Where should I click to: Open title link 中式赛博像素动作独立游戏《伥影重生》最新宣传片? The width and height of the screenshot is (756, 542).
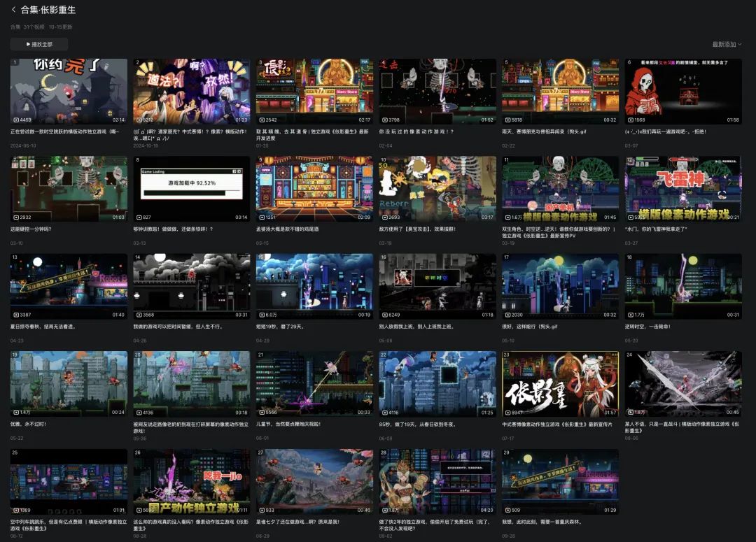pos(557,425)
